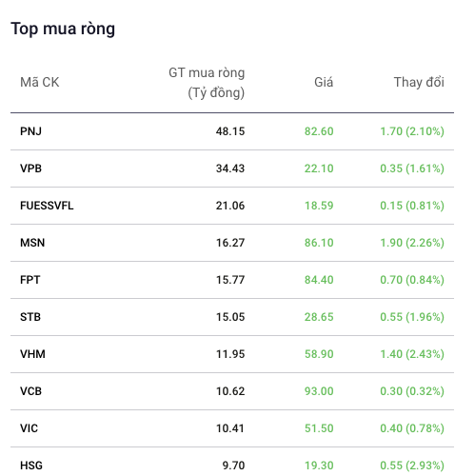Viewport: 455px width, 476px height.
Task: Open the HSG stock ticker
Action: [x=31, y=466]
